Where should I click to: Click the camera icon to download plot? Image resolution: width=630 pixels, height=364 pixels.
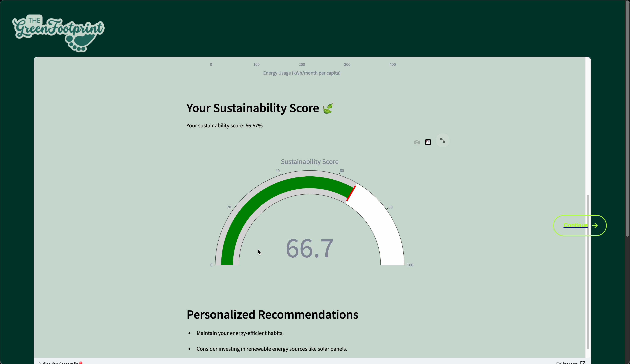pos(416,142)
